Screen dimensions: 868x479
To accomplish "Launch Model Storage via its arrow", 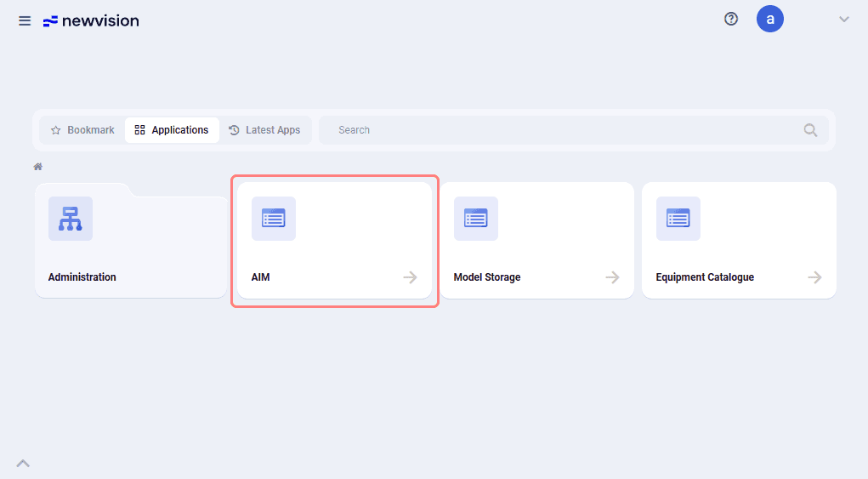I will tap(612, 277).
